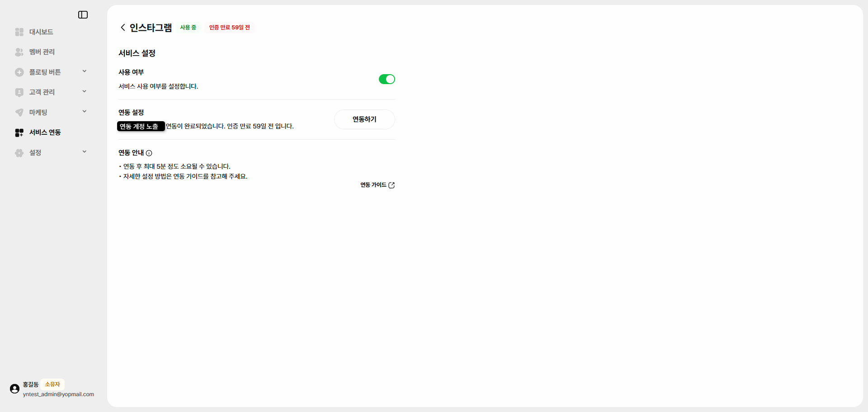This screenshot has height=412, width=868.
Task: Click the 연동 설정 label
Action: coord(131,113)
